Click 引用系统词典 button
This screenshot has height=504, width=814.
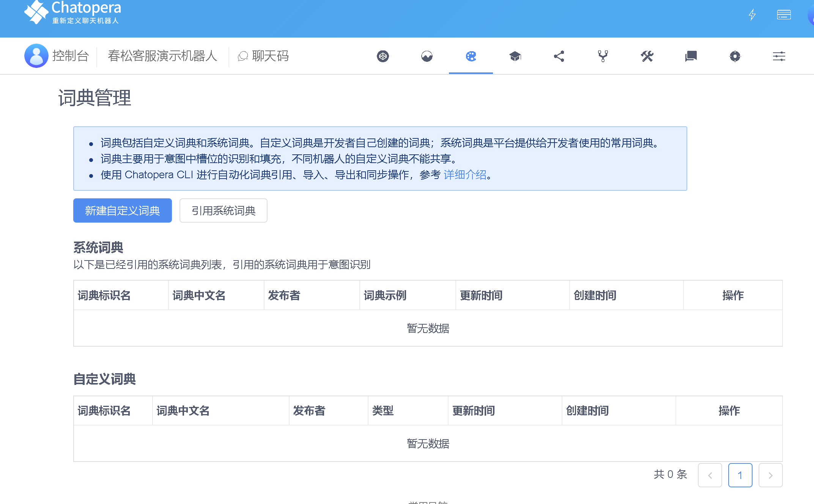pos(223,210)
